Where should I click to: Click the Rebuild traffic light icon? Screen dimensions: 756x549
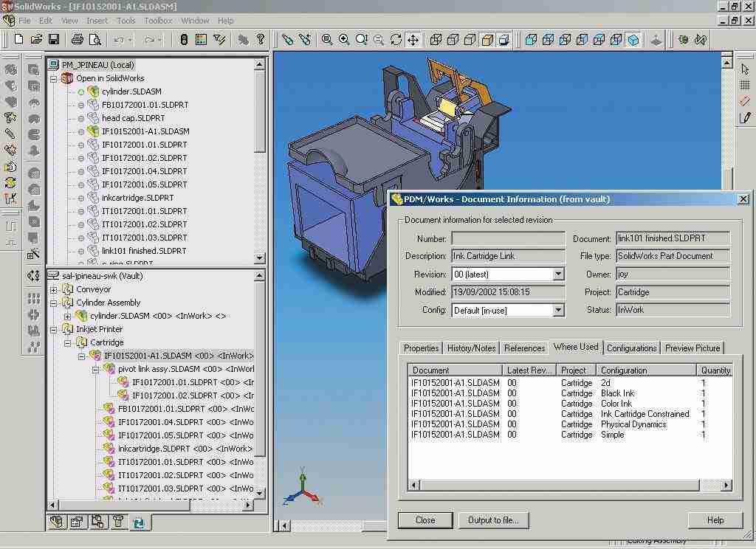coord(184,40)
